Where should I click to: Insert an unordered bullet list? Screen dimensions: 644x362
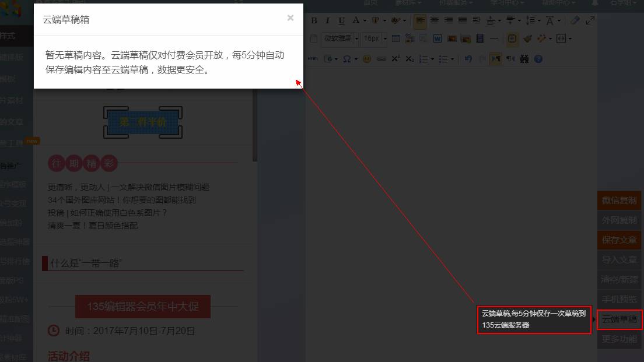(x=443, y=59)
